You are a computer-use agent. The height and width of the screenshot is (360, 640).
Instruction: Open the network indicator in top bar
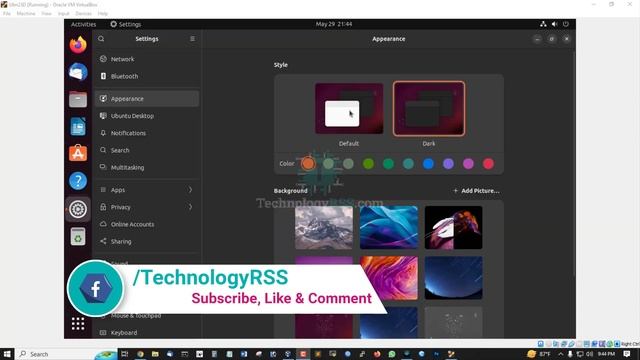543,24
